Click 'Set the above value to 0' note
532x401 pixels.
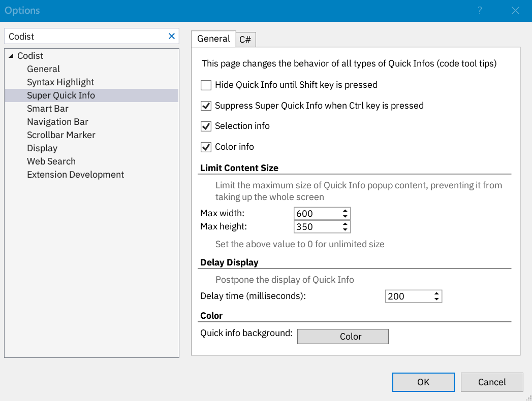point(300,244)
